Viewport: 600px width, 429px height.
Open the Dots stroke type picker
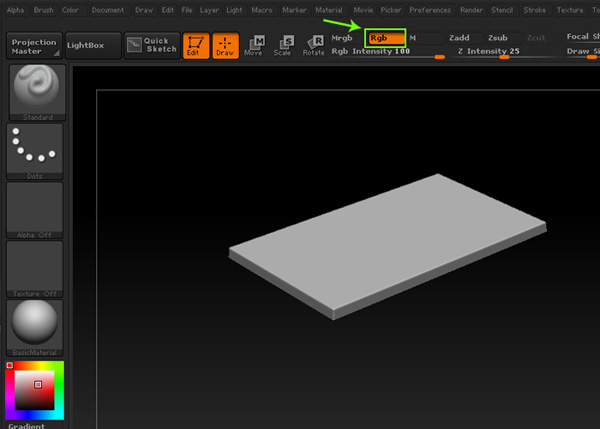point(35,150)
